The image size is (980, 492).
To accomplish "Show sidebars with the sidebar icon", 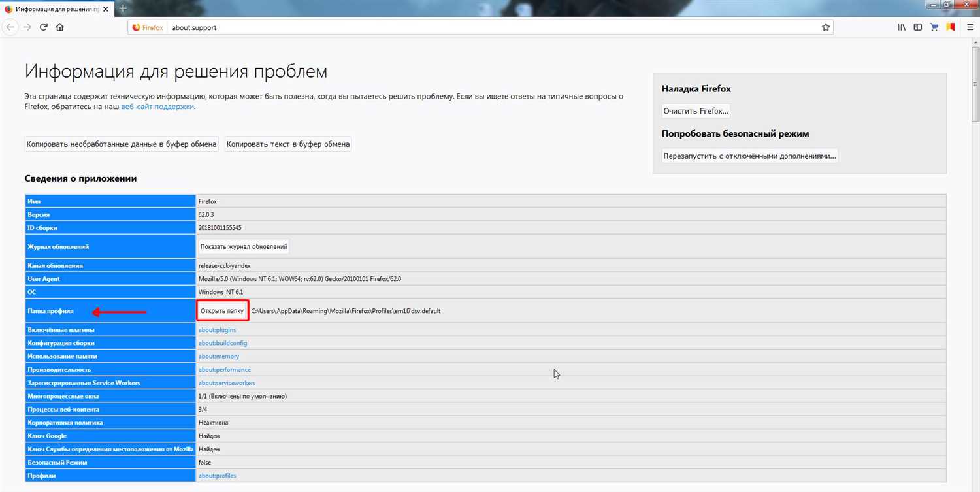I will pos(918,27).
